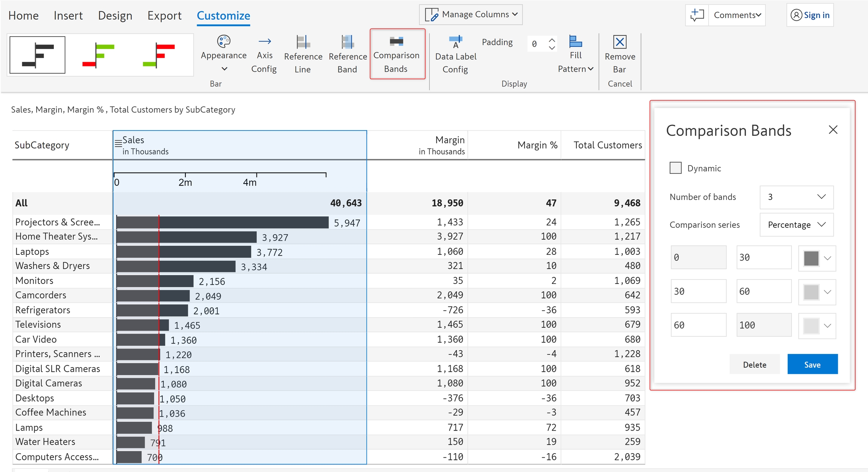Enable the Dynamic checkbox

(x=675, y=168)
